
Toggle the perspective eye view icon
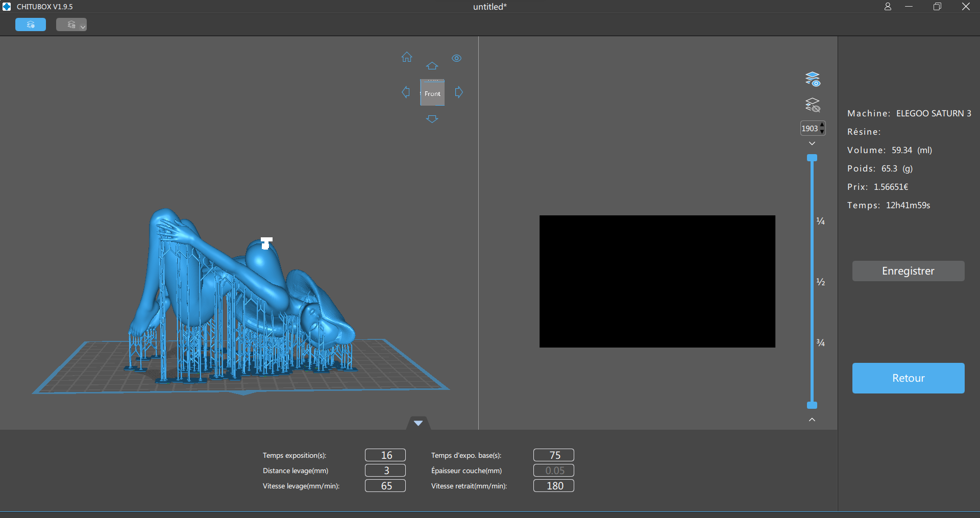point(457,58)
